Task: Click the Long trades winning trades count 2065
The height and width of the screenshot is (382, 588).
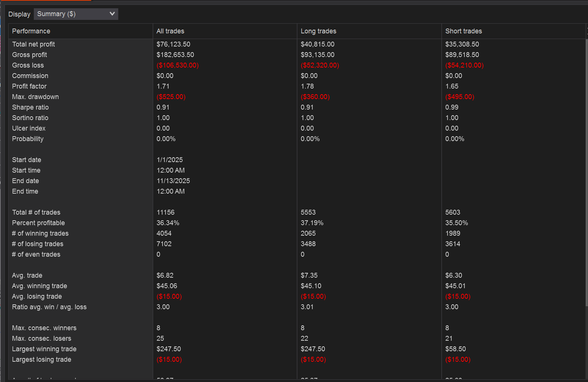Action: [308, 233]
